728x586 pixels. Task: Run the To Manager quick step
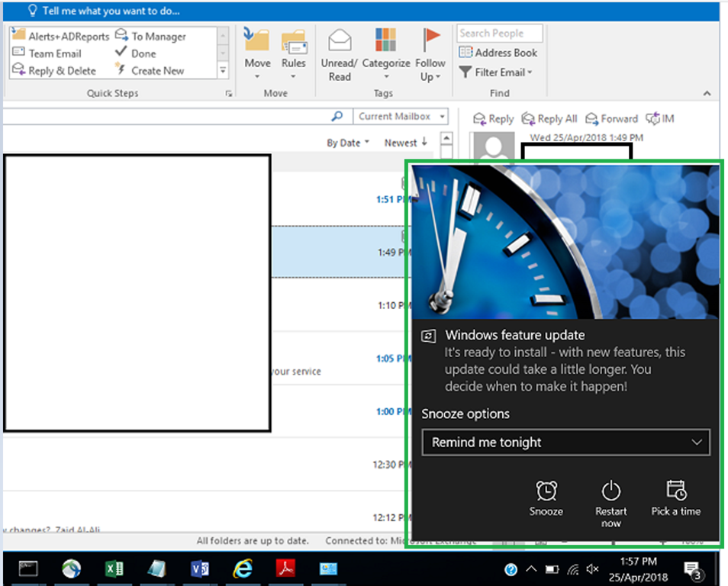tap(151, 36)
